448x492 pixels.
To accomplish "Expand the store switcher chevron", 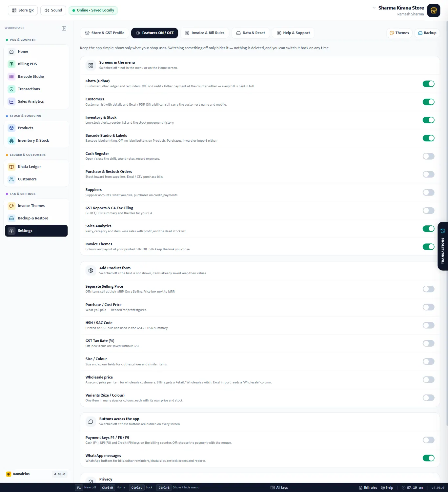I will pos(374,8).
